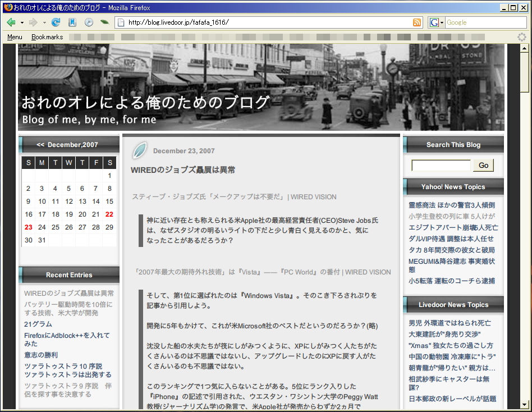Open news 男児 外環道ではねられ死亡
Screen dimensions: 532x412
click(x=450, y=323)
